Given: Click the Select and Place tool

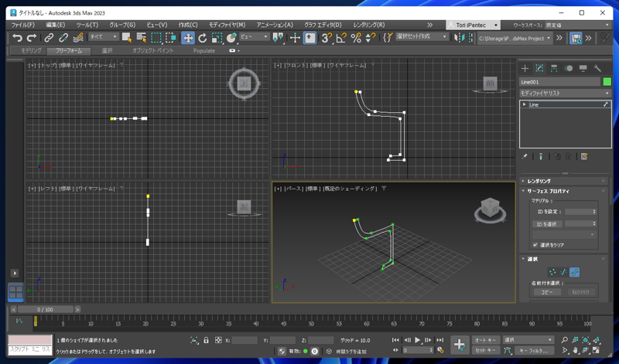Looking at the screenshot, I should tap(231, 37).
